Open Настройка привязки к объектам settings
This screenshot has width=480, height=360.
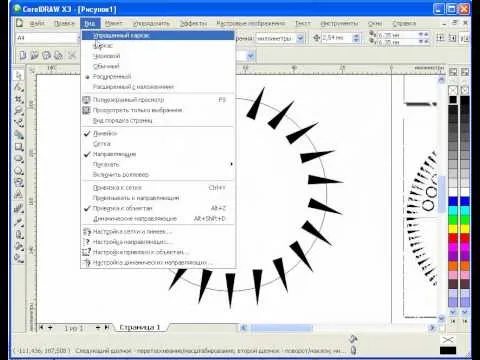[158, 252]
